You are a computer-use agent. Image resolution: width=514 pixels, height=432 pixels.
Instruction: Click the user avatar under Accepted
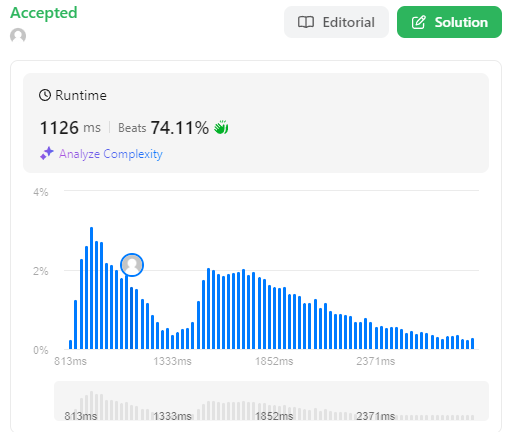click(18, 36)
